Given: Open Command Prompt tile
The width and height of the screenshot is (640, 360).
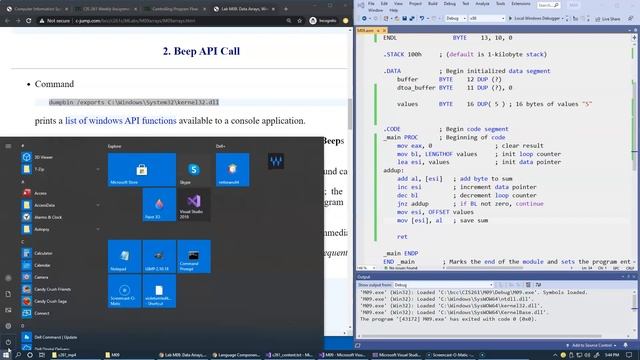Looking at the screenshot, I should (194, 256).
